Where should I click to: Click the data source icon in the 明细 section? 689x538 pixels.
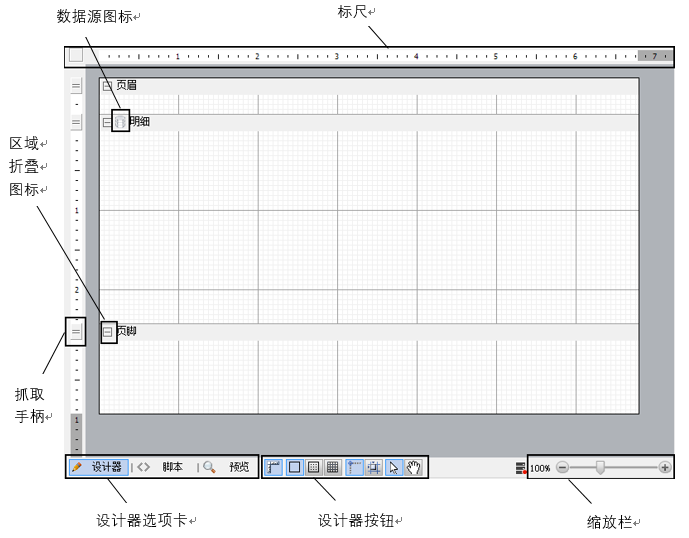120,122
